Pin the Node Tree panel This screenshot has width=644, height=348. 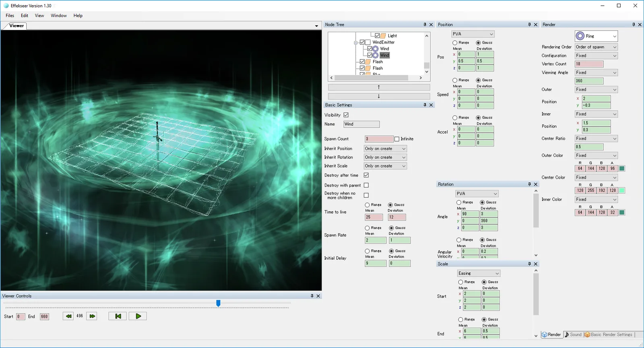(425, 25)
